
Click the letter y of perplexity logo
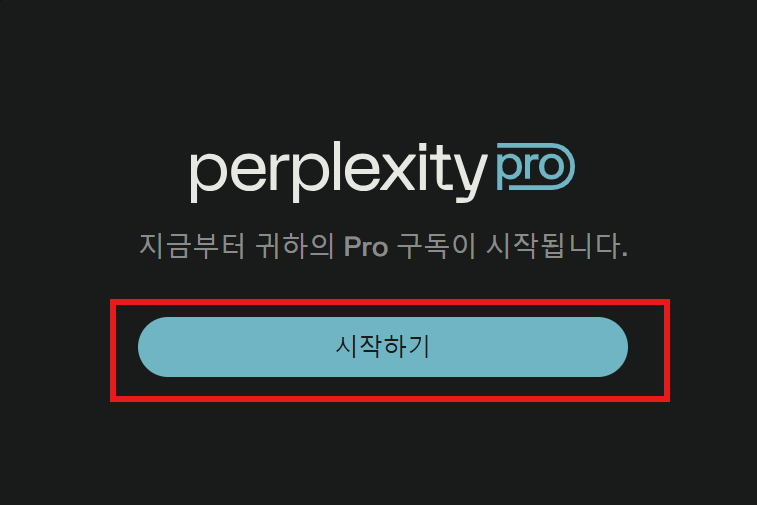coord(469,178)
